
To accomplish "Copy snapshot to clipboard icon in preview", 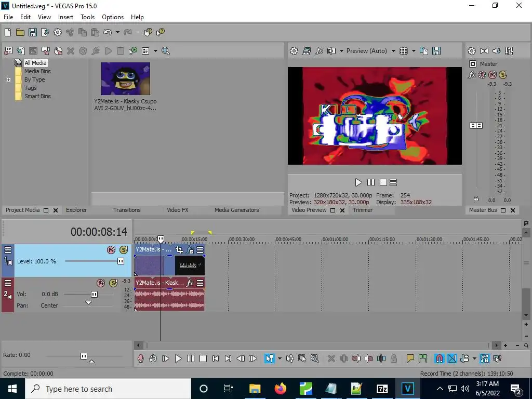I will click(424, 51).
